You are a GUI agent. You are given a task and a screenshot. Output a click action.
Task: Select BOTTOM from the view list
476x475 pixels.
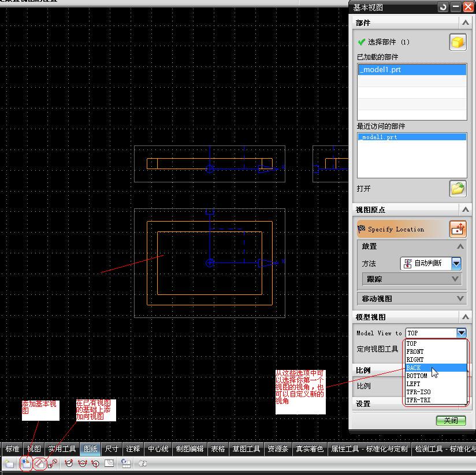coord(436,376)
